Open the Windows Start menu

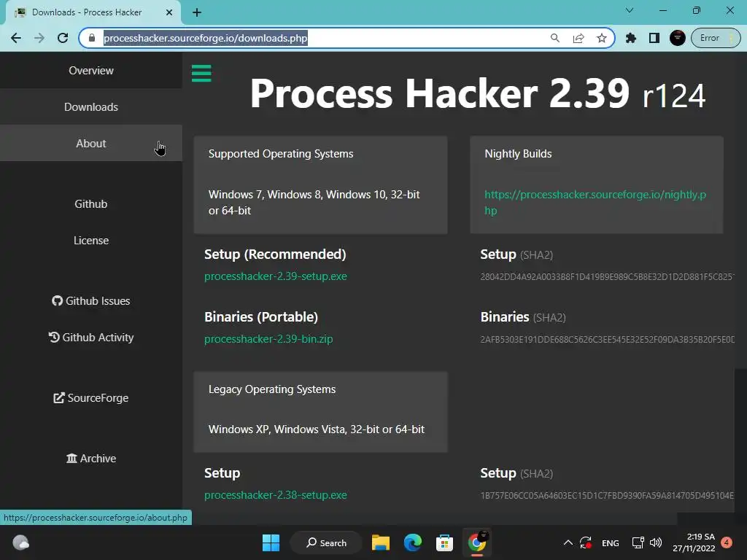(x=271, y=542)
